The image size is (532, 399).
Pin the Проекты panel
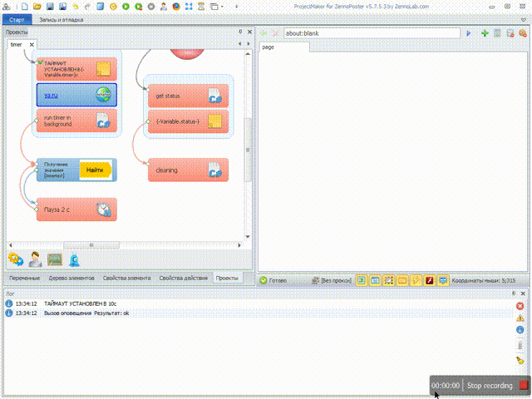pyautogui.click(x=240, y=32)
